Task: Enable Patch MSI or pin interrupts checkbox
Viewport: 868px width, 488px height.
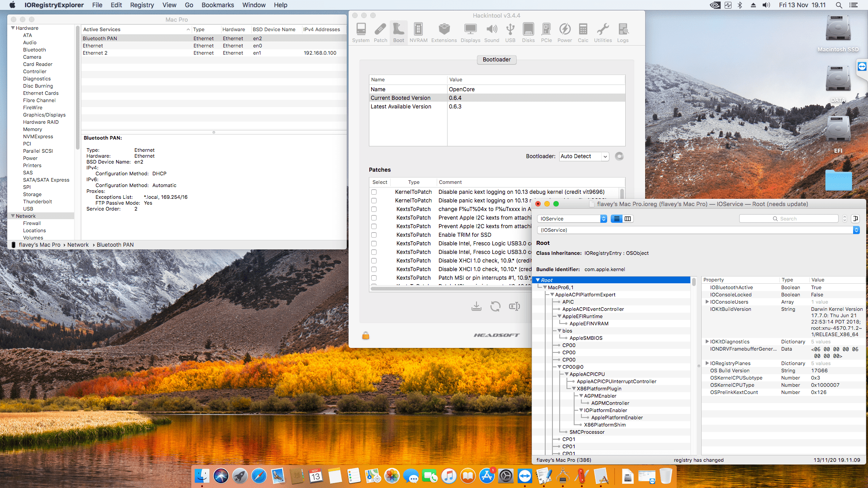Action: point(374,278)
